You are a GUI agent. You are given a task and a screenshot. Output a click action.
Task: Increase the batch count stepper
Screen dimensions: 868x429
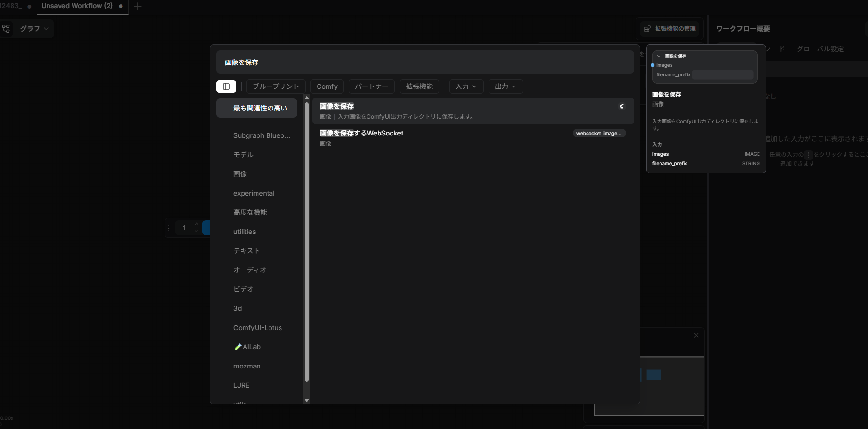click(196, 224)
